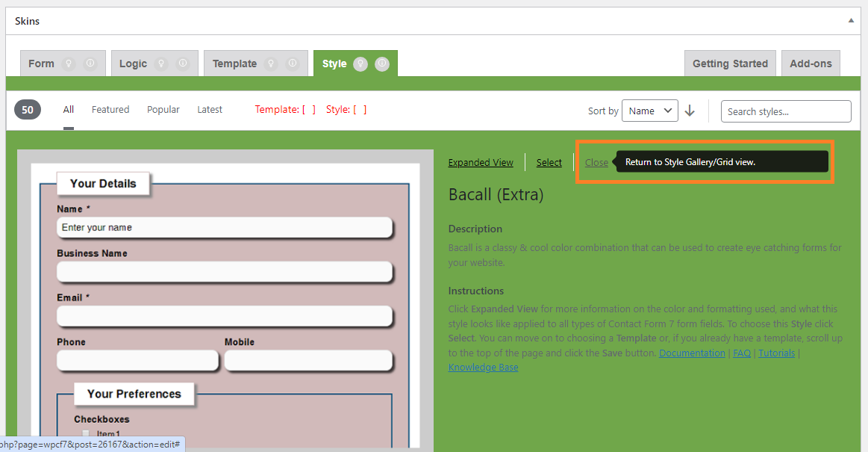The image size is (868, 452).
Task: Open the Add-ons tab
Action: 811,64
